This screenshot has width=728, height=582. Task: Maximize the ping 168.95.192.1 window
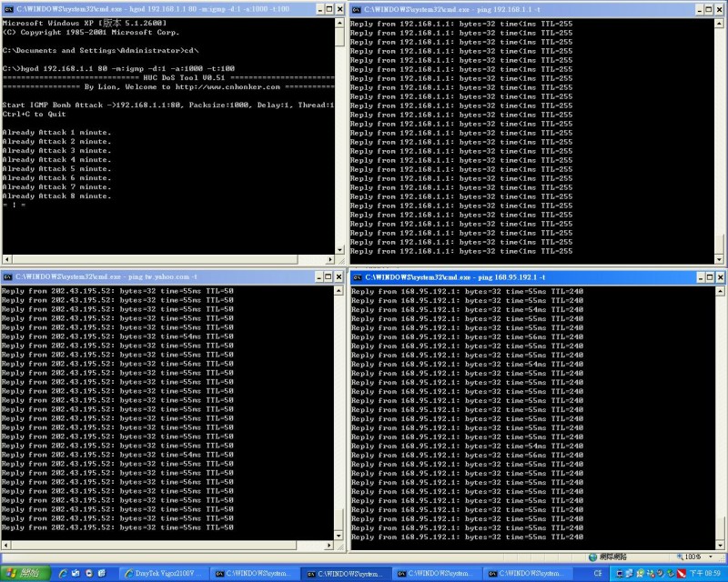[x=710, y=277]
